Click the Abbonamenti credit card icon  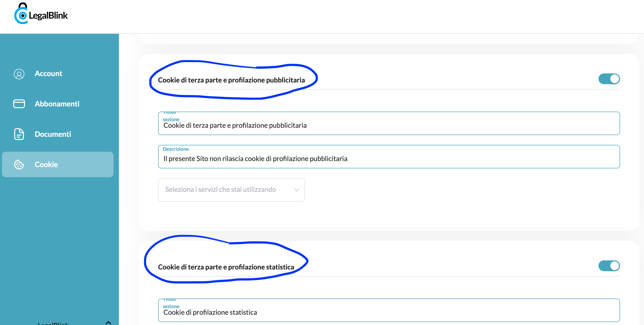(x=19, y=104)
